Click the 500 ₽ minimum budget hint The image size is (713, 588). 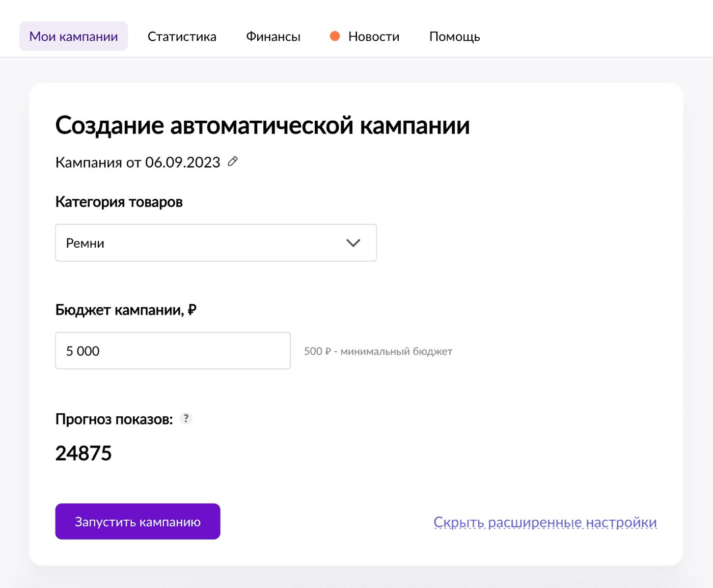click(x=378, y=351)
